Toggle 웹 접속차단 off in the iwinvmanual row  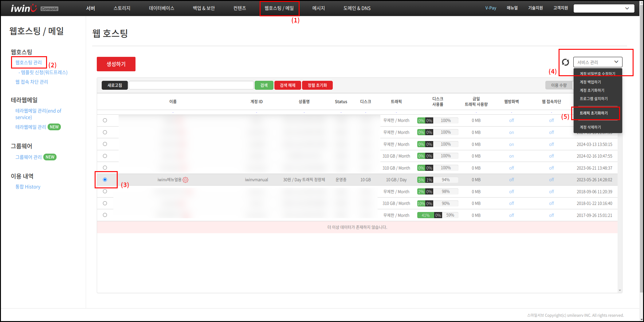click(x=552, y=180)
